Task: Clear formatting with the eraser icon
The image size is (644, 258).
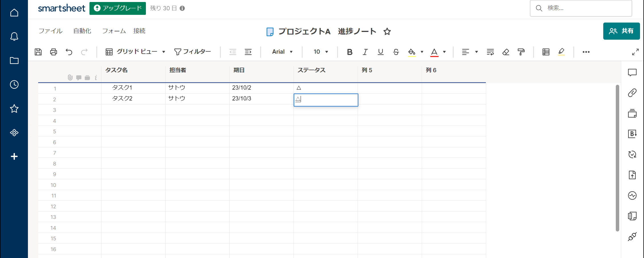Action: pos(506,52)
